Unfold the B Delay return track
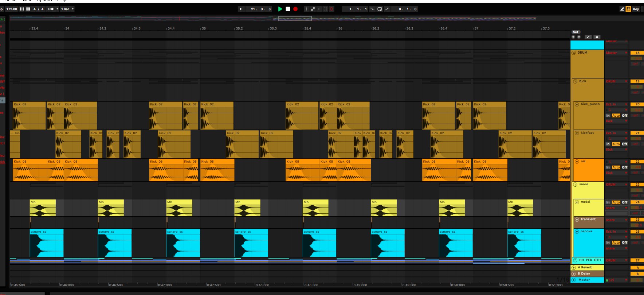 pyautogui.click(x=574, y=273)
